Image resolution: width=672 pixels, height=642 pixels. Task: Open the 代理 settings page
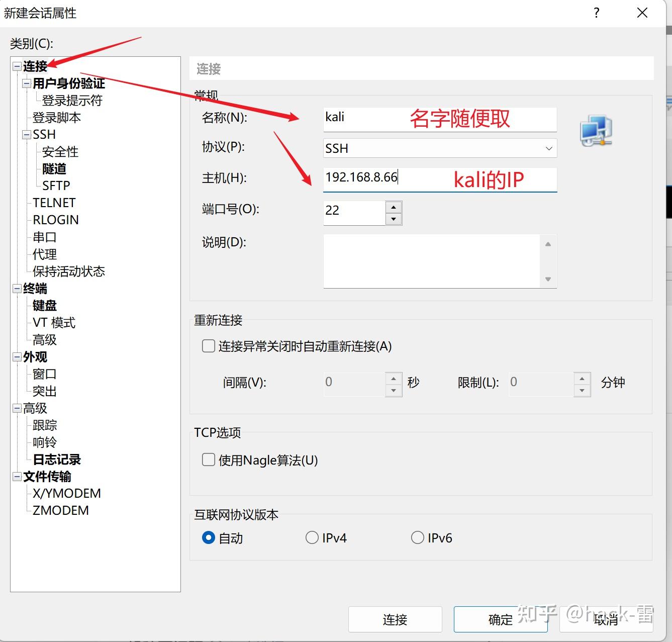click(x=44, y=254)
